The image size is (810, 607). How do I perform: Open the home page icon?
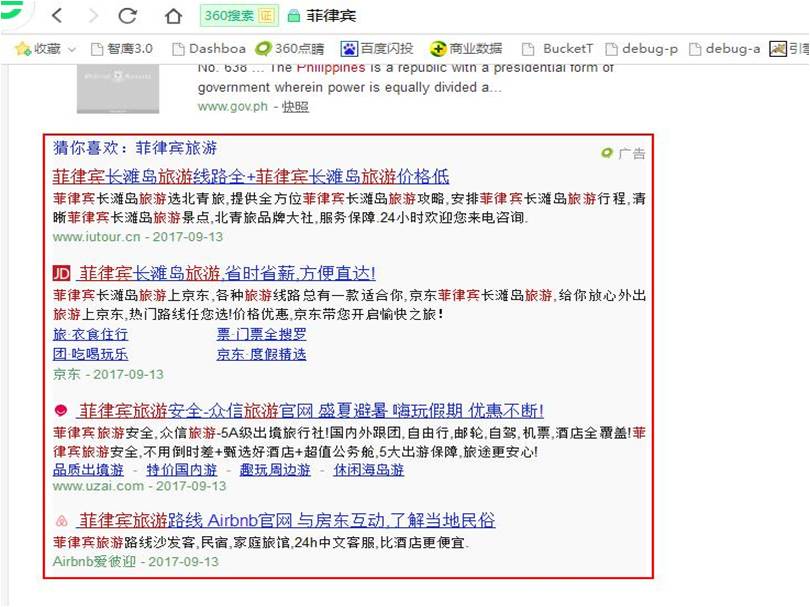[173, 16]
